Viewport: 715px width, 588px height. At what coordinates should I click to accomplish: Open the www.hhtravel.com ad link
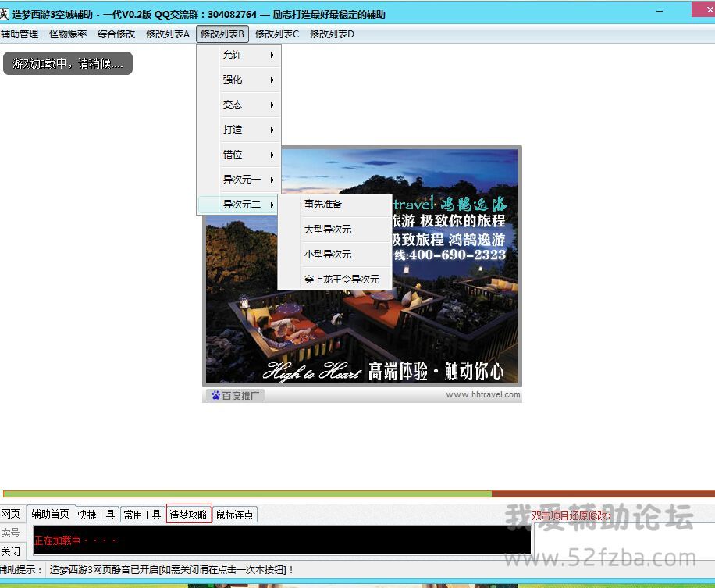[482, 394]
